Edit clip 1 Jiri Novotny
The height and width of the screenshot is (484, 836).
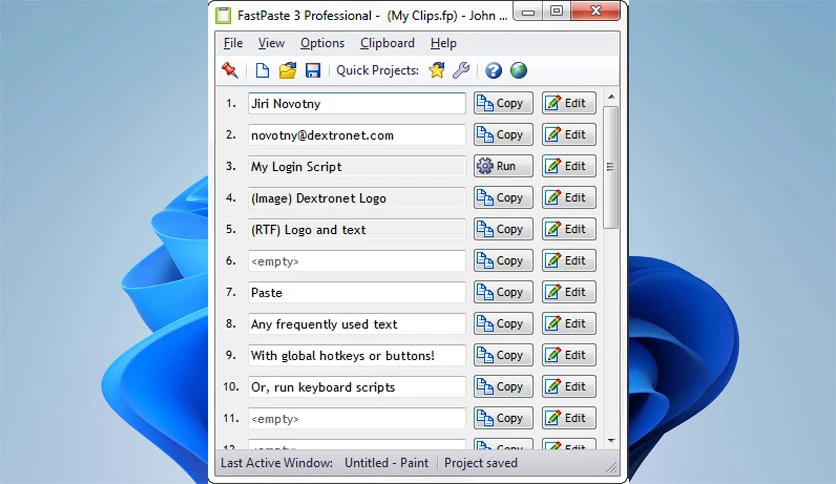click(569, 103)
